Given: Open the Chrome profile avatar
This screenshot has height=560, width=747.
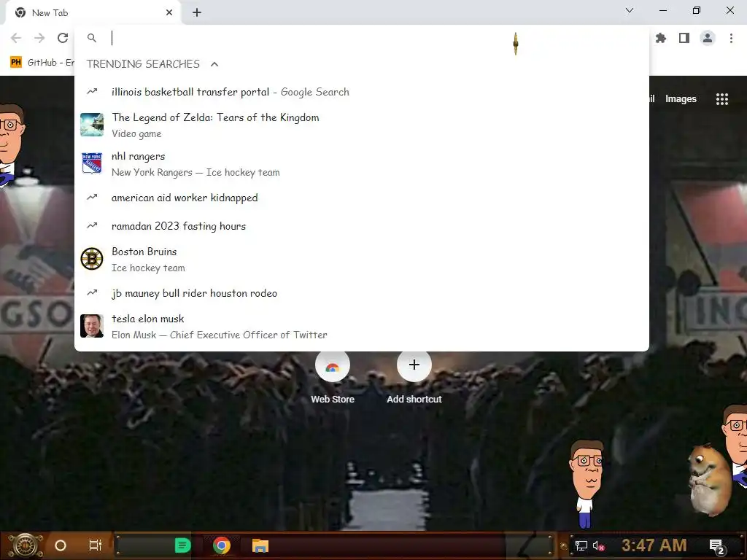Looking at the screenshot, I should click(x=708, y=38).
